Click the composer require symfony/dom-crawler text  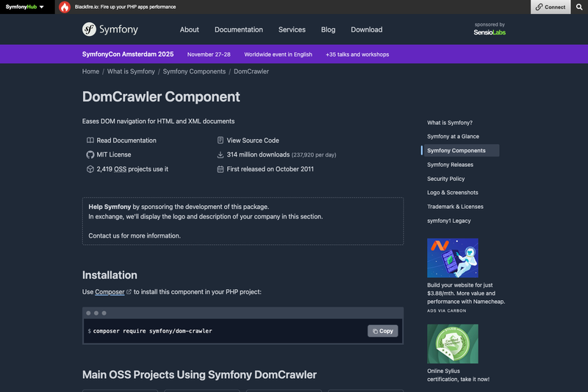pyautogui.click(x=153, y=331)
